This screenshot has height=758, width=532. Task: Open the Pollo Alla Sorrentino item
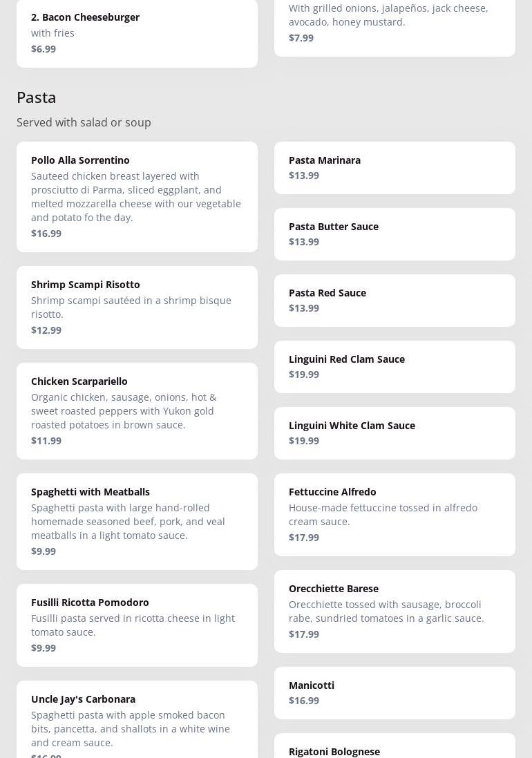137,196
